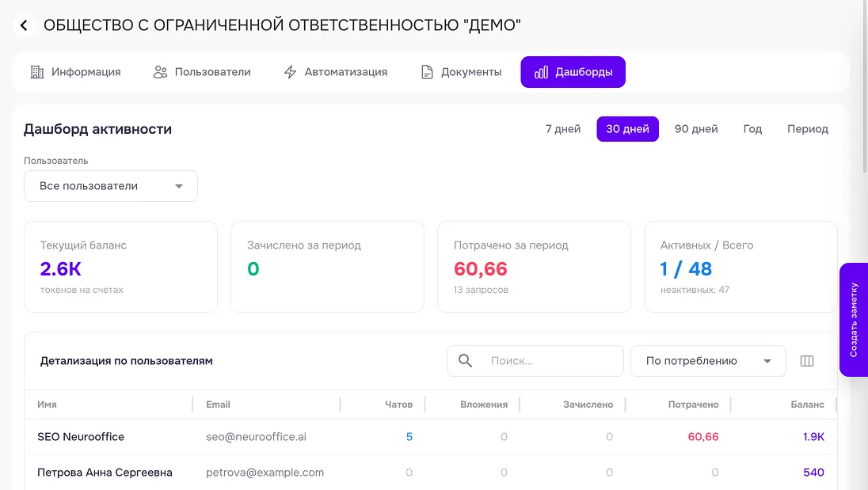868x490 pixels.
Task: Sort table by Зачислено column header
Action: [x=588, y=405]
